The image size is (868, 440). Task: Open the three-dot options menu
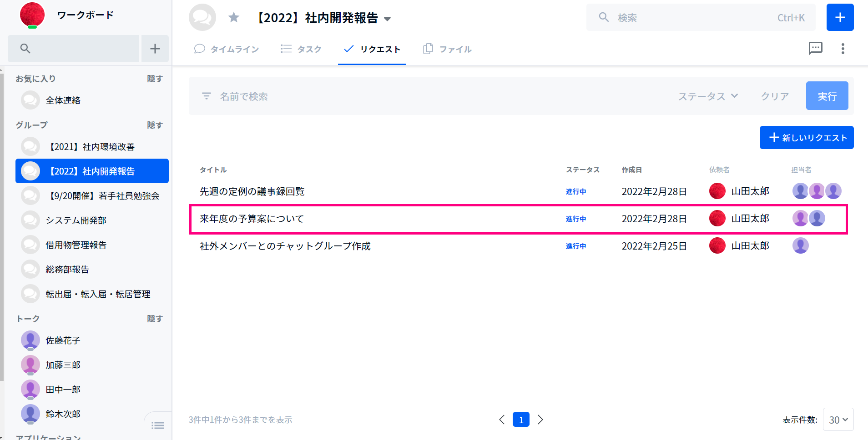pyautogui.click(x=843, y=49)
